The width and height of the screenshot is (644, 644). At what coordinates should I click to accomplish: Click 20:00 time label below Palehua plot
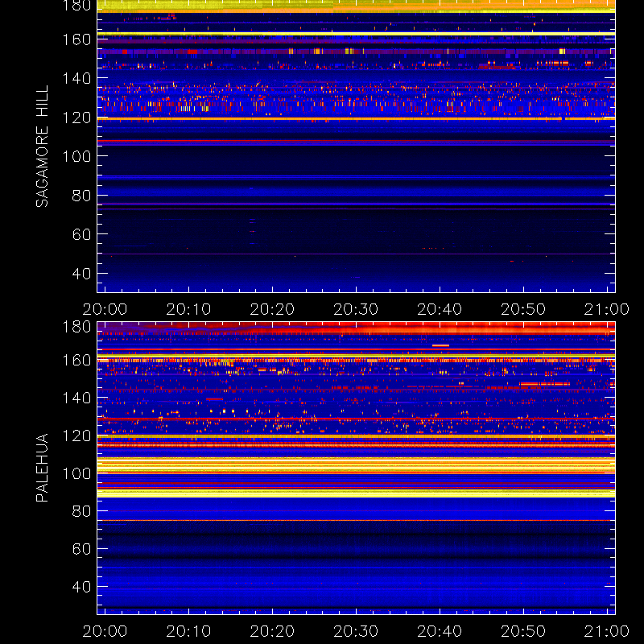(x=105, y=631)
